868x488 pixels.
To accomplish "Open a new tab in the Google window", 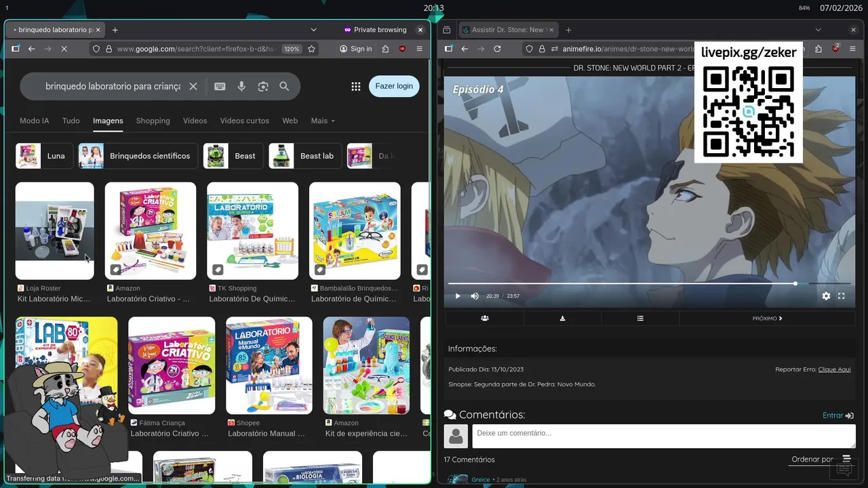I will coord(115,30).
